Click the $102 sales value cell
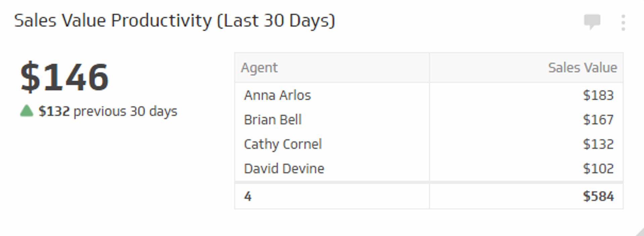 click(x=598, y=169)
